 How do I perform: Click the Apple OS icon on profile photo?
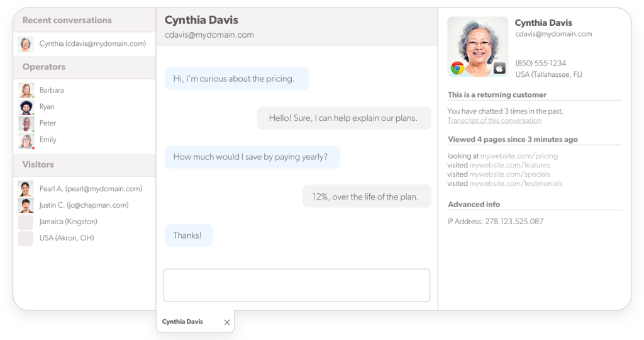click(499, 68)
